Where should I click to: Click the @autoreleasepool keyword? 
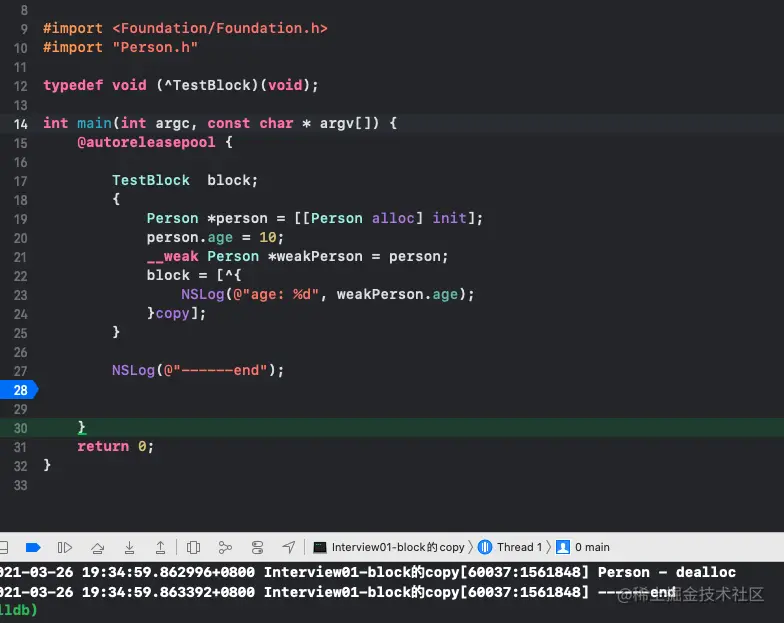pyautogui.click(x=146, y=142)
